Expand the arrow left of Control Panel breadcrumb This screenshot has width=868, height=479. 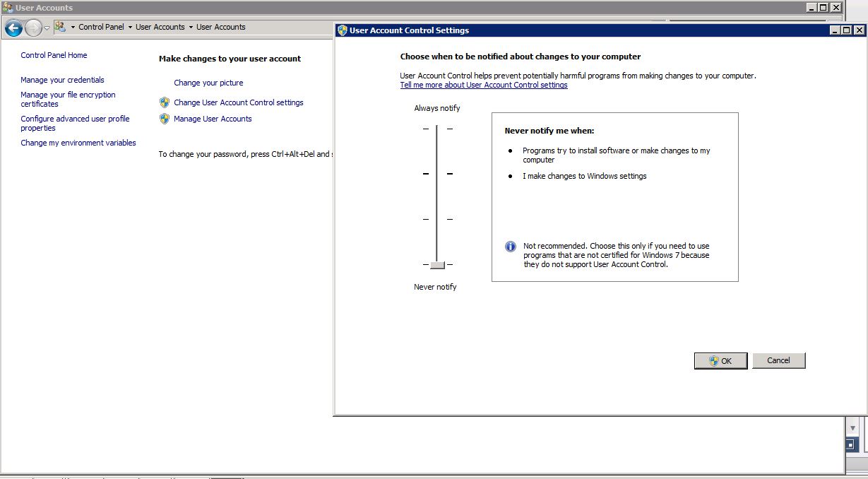coord(73,28)
